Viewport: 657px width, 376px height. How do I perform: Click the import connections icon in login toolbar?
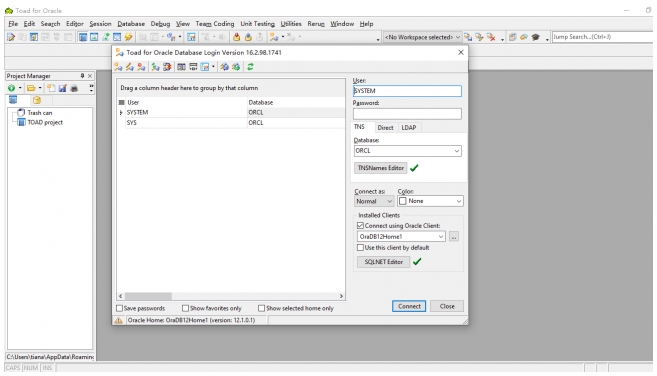click(225, 67)
